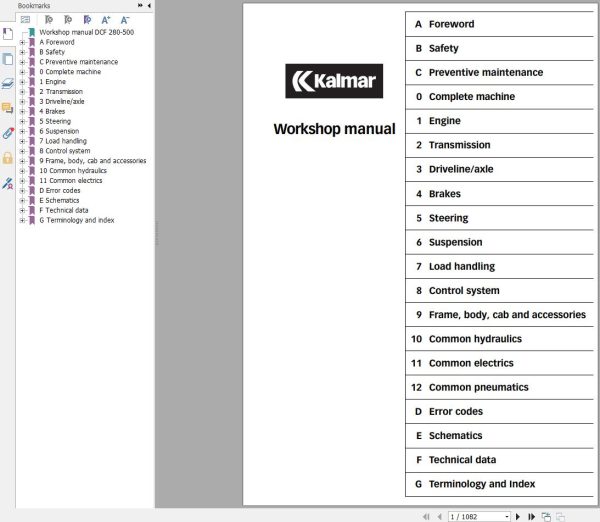
Task: Click Engine in the page contents
Action: pos(445,121)
